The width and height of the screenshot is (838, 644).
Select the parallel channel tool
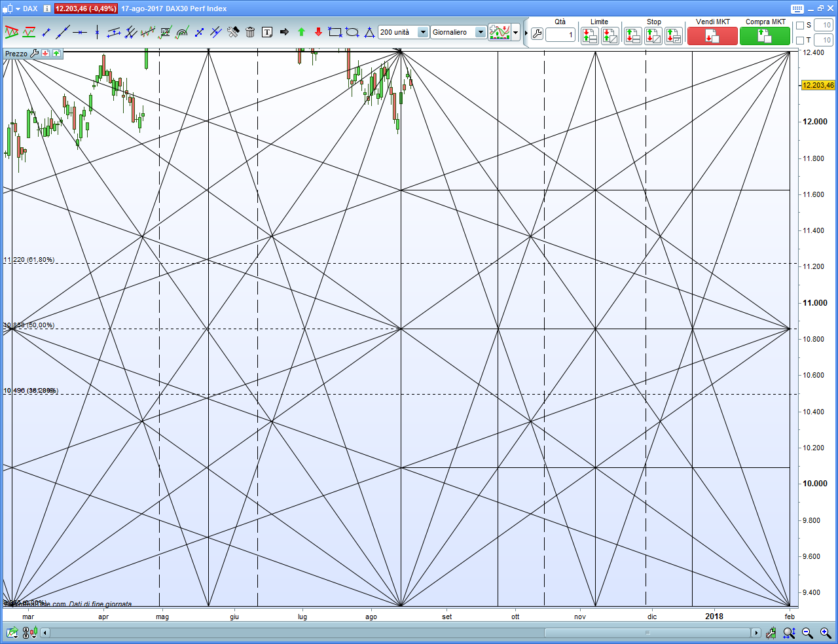coord(114,32)
